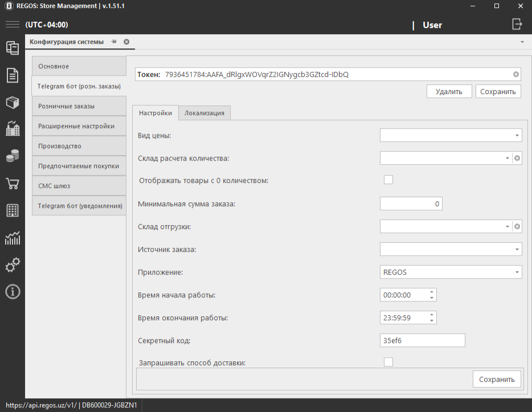The height and width of the screenshot is (412, 532).
Task: Open the hamburger menu icon
Action: (12, 25)
